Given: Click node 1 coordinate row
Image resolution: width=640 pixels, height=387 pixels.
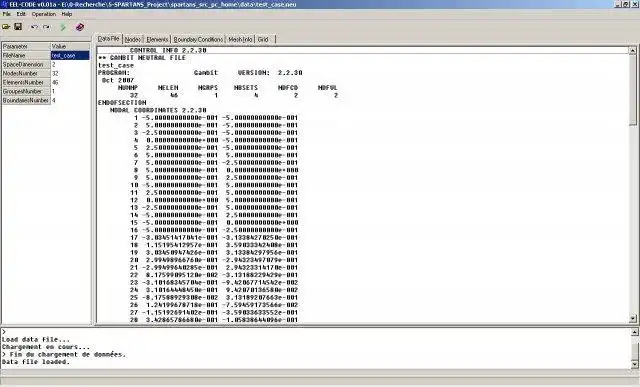Looking at the screenshot, I should point(216,118).
